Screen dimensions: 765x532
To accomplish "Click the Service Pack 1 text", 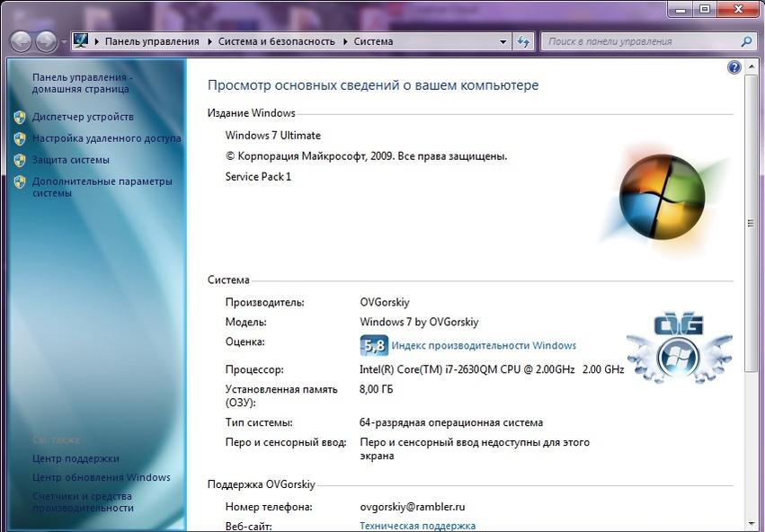I will [258, 177].
